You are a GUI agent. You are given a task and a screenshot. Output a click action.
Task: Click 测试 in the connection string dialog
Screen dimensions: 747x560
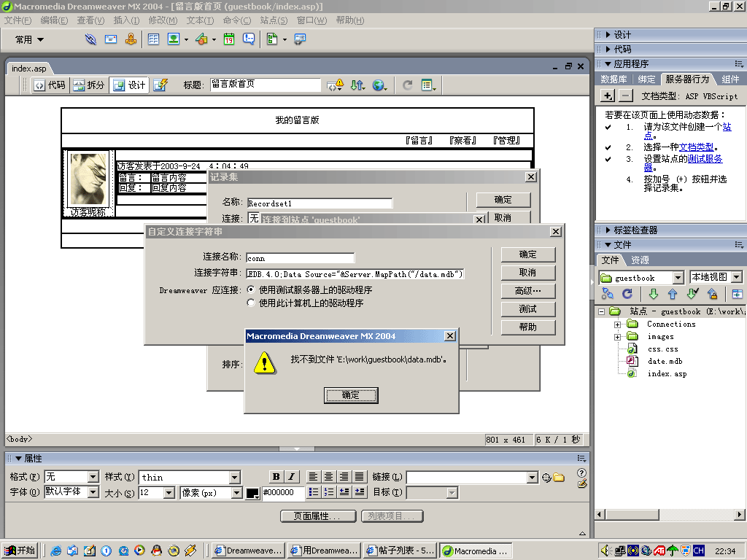click(528, 309)
